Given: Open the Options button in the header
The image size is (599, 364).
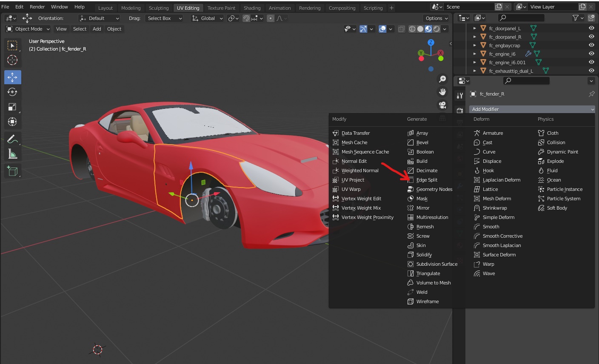Looking at the screenshot, I should 436,18.
